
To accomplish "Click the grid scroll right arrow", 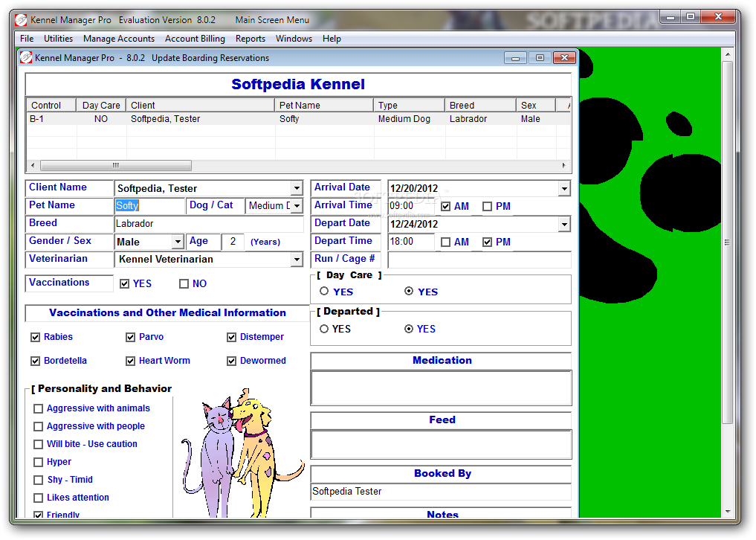I will pyautogui.click(x=564, y=166).
